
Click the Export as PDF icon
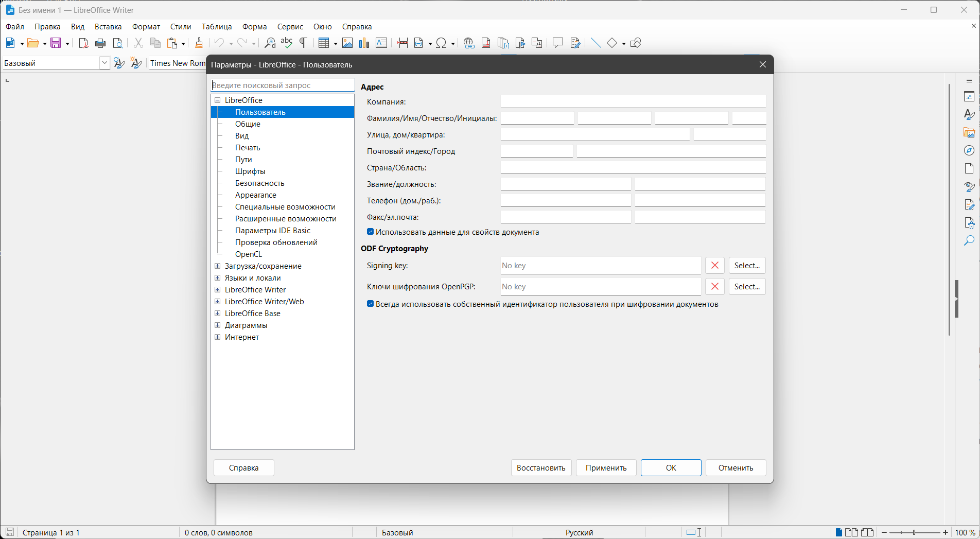83,43
